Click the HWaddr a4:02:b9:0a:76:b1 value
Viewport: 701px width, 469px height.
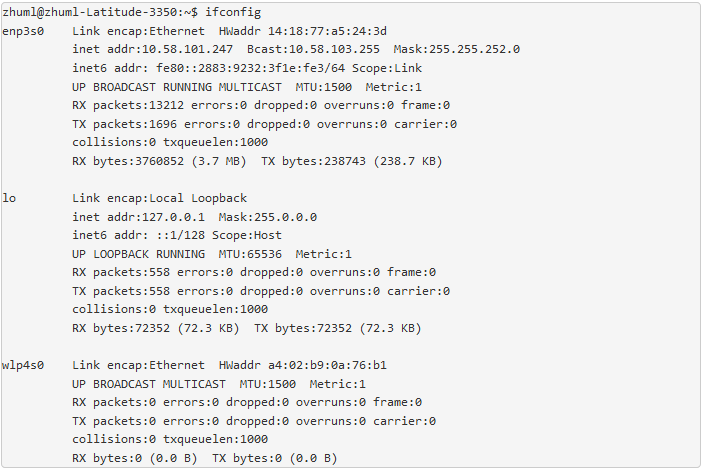point(303,365)
